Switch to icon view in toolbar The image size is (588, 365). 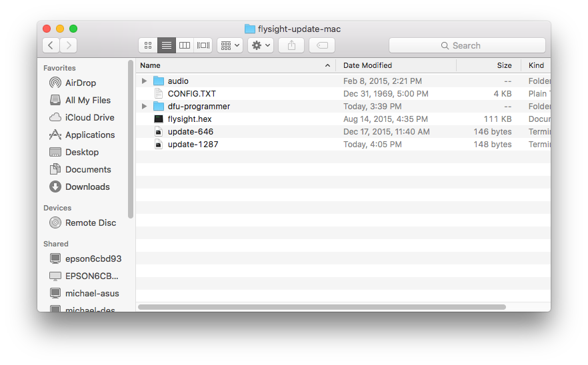point(148,45)
